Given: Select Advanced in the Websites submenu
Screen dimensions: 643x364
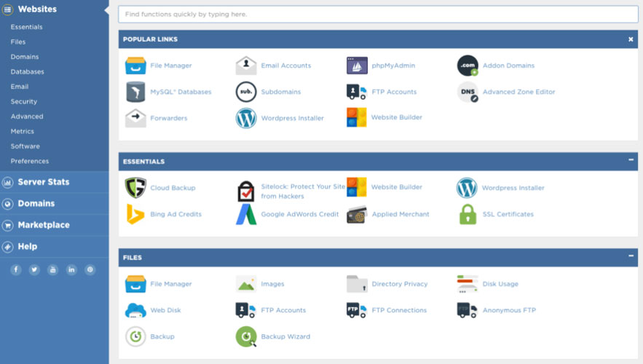Looking at the screenshot, I should tap(27, 116).
